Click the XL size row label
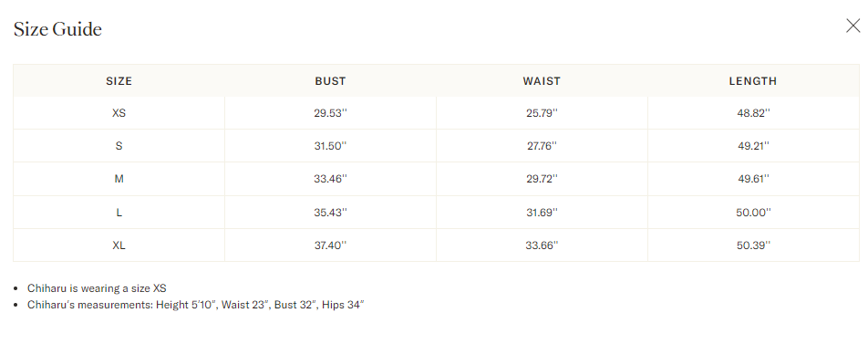Image resolution: width=868 pixels, height=344 pixels. tap(119, 245)
